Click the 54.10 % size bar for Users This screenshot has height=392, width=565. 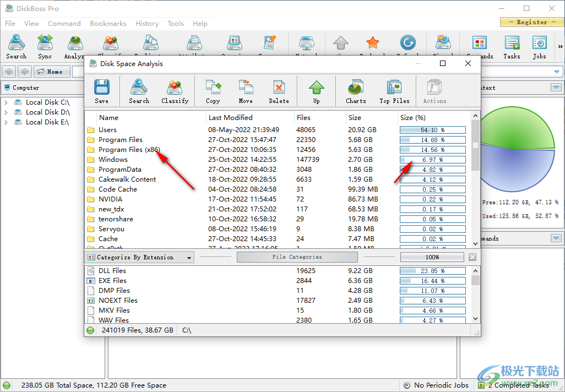click(432, 130)
